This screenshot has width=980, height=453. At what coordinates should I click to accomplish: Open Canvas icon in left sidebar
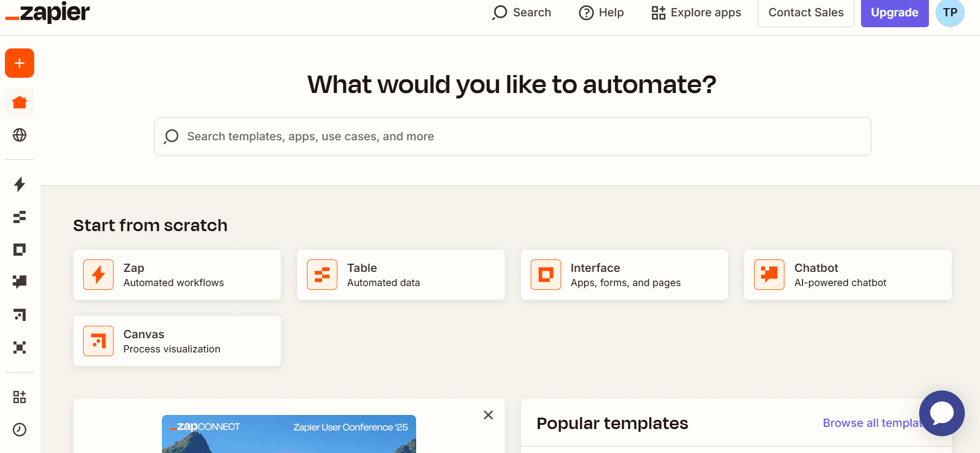20,315
